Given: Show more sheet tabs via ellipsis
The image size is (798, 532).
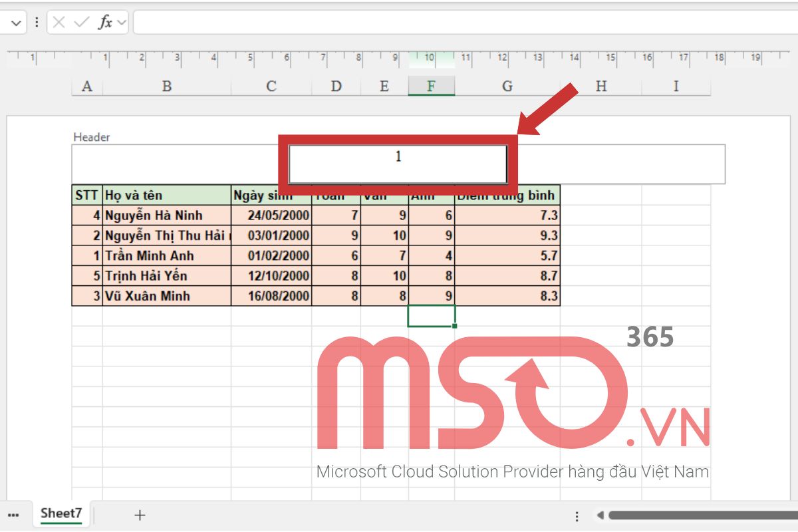Looking at the screenshot, I should [x=13, y=515].
